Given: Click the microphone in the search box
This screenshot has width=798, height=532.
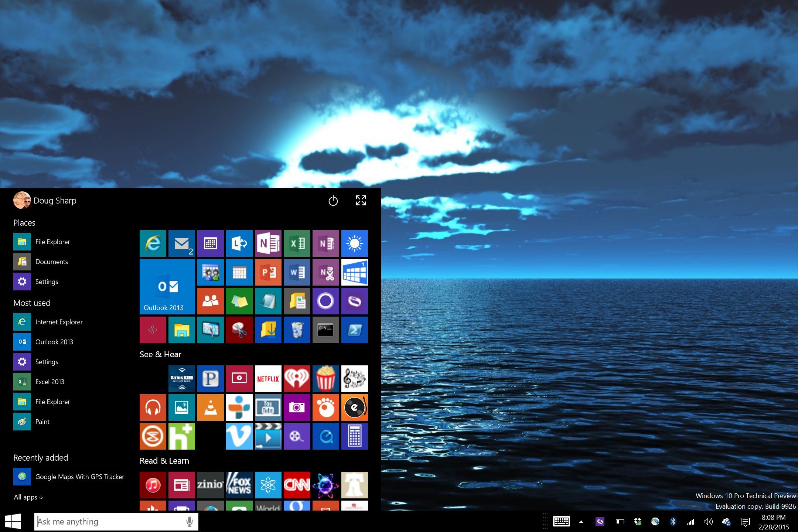Looking at the screenshot, I should click(189, 522).
